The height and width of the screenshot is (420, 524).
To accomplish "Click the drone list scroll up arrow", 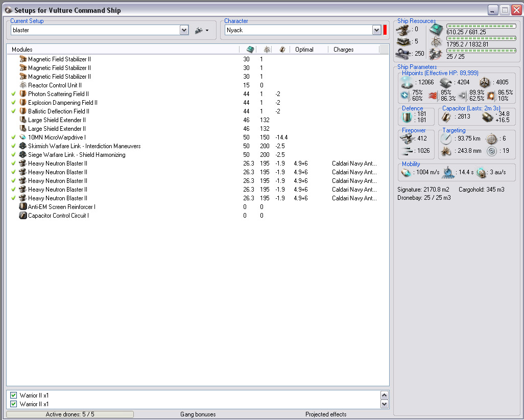I will click(384, 395).
